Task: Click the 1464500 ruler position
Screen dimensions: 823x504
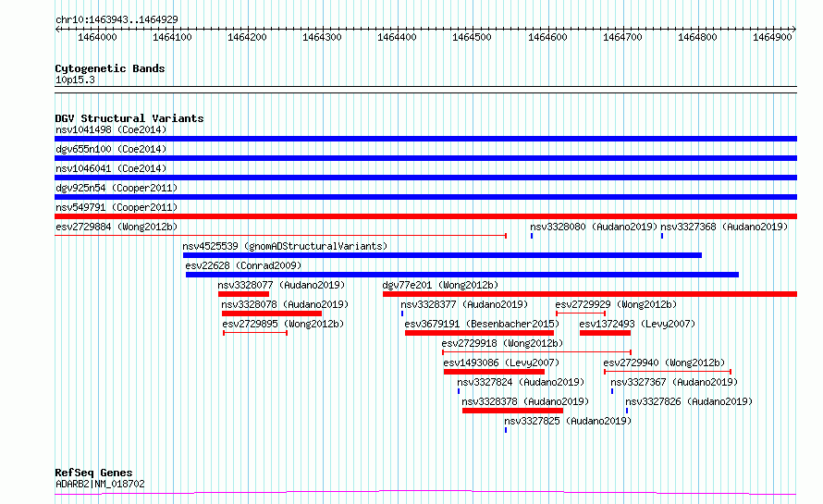Action: (x=473, y=37)
